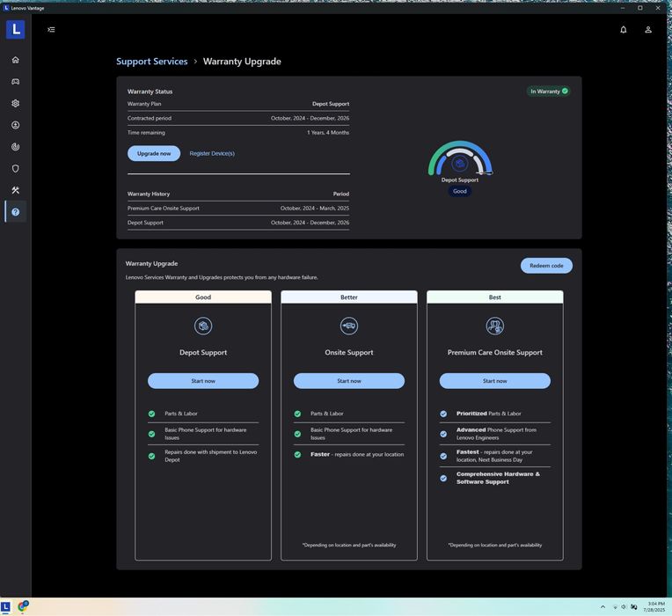Click the Depot Support package icon
Screen dimensions: 672x616
pyautogui.click(x=203, y=326)
